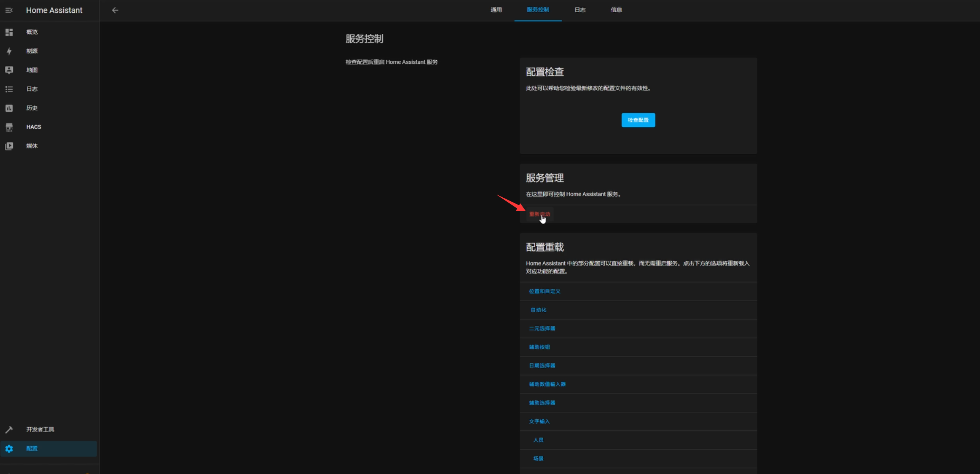Open the HACS store icon
This screenshot has width=980, height=474.
[9, 127]
